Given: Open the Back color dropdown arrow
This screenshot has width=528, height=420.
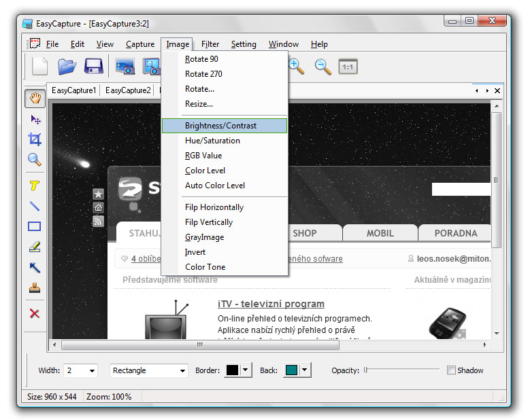Looking at the screenshot, I should coord(305,370).
